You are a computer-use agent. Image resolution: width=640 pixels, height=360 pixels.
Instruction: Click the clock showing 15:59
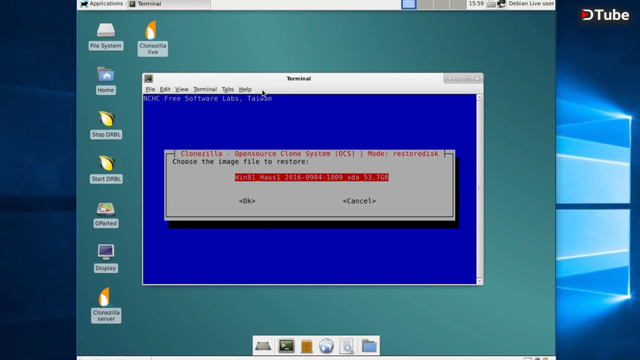pyautogui.click(x=476, y=4)
